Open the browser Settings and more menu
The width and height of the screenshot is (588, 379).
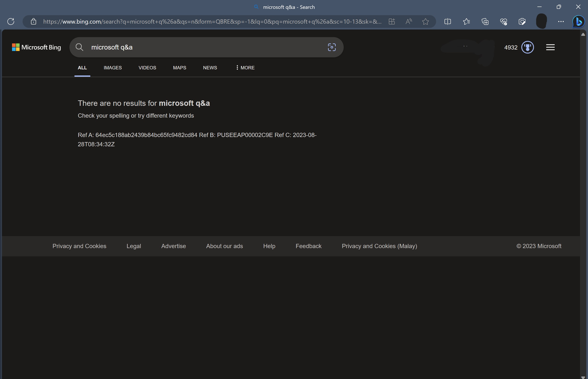coord(561,22)
